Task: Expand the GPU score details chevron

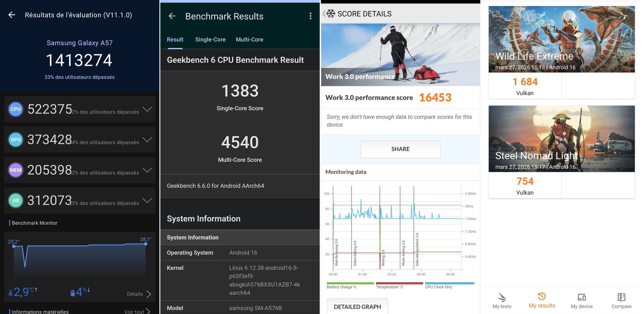Action: 147,140
